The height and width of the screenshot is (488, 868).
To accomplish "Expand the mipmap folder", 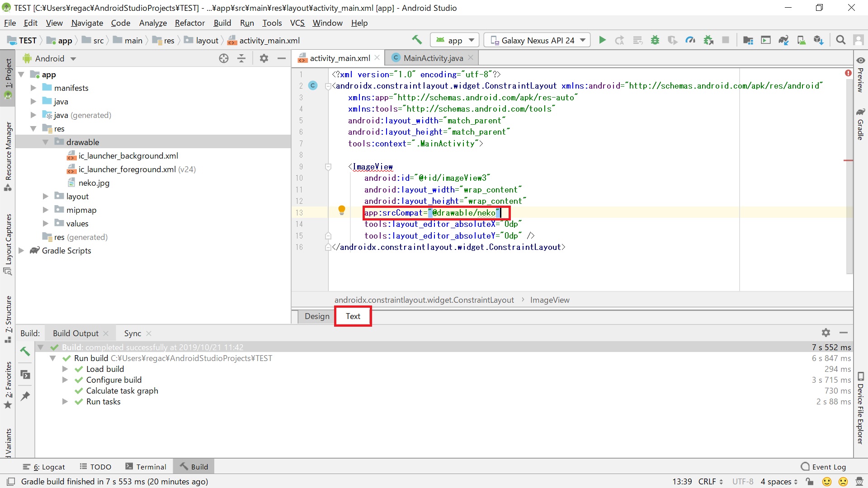I will 45,210.
